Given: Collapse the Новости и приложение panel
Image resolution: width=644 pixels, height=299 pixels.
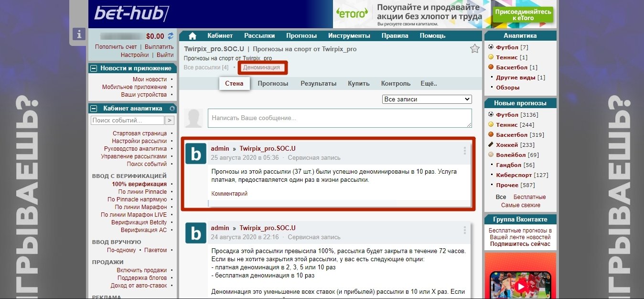Looking at the screenshot, I should pyautogui.click(x=94, y=68).
